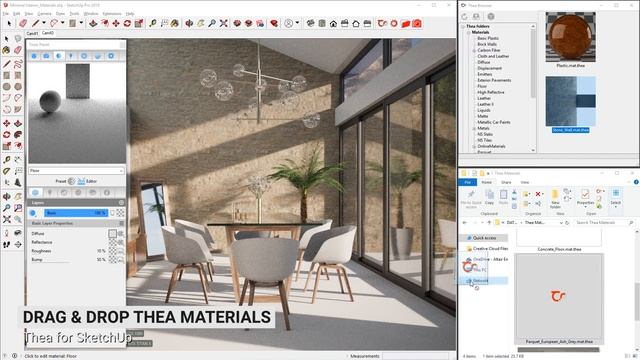The height and width of the screenshot is (360, 640).
Task: Open the Camera menu in SketchUp
Action: click(44, 14)
